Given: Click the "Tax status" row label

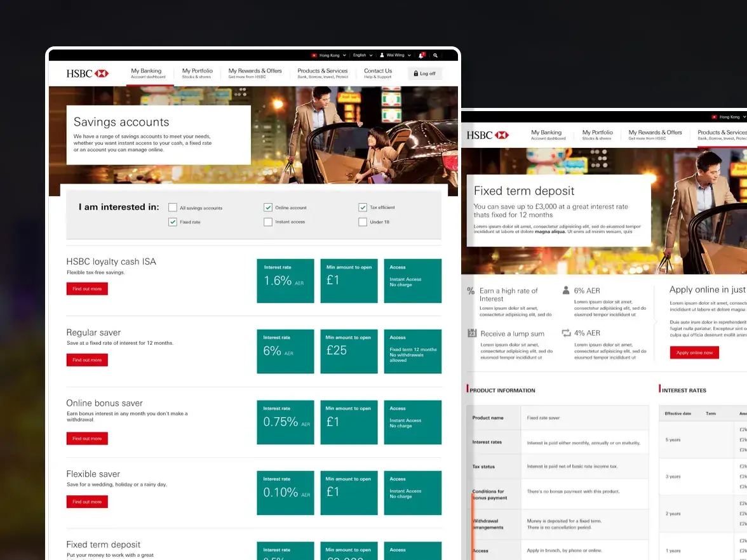Looking at the screenshot, I should point(483,467).
